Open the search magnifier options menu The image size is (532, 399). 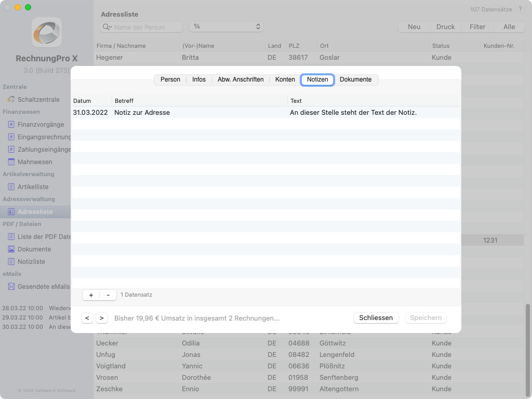pos(107,27)
